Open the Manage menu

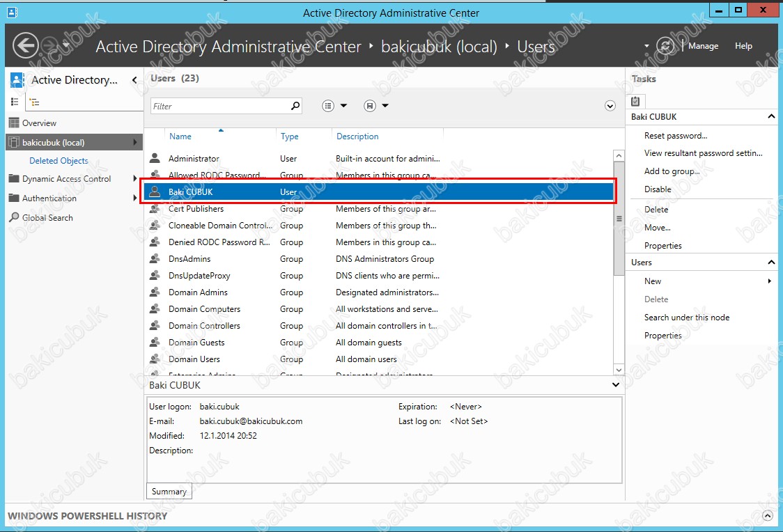(x=703, y=46)
